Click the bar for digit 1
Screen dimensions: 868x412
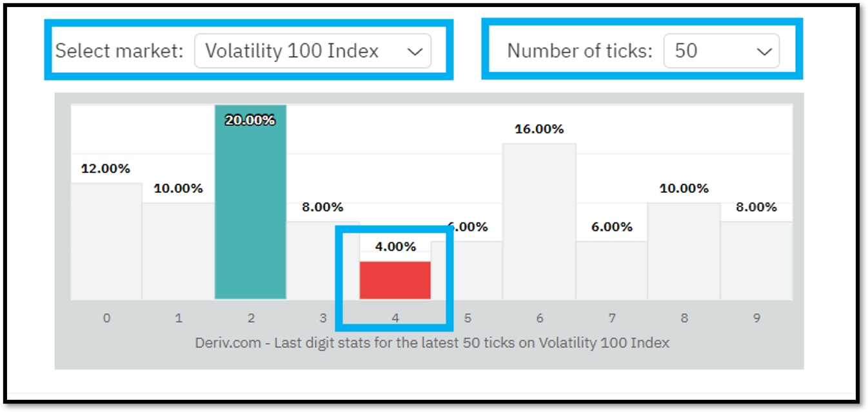pyautogui.click(x=178, y=251)
